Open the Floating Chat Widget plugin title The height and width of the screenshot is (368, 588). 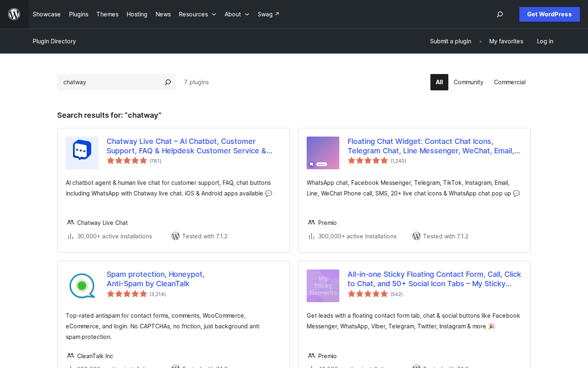click(x=434, y=146)
